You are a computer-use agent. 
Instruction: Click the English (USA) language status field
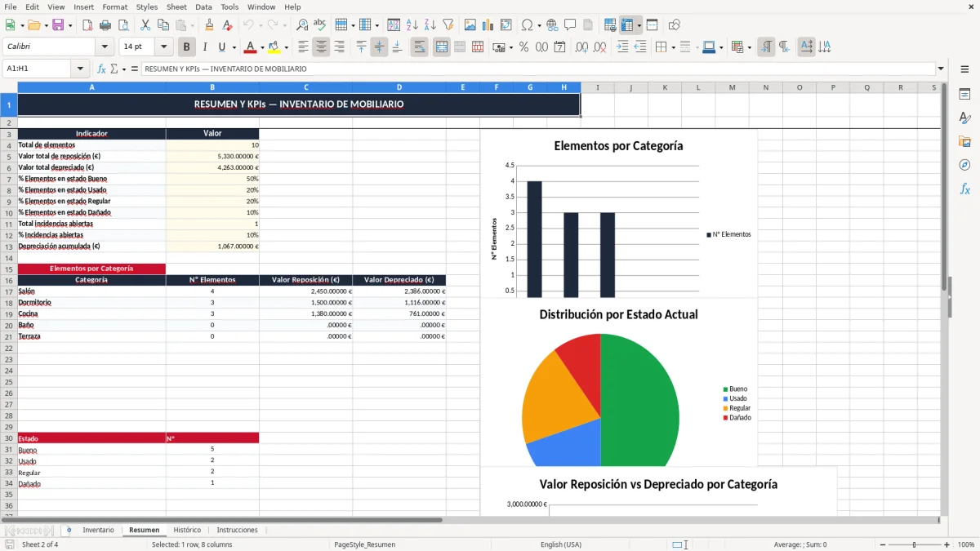(x=561, y=544)
